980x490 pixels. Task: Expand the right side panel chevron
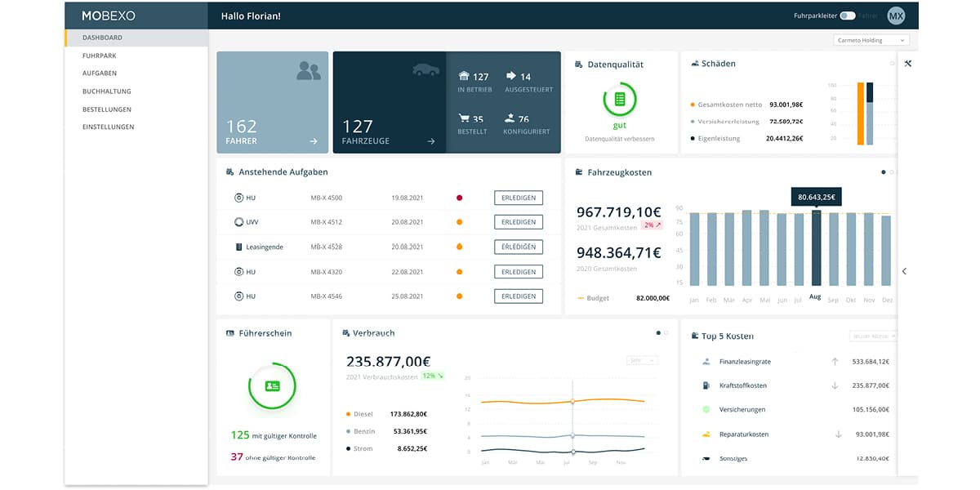tap(904, 271)
